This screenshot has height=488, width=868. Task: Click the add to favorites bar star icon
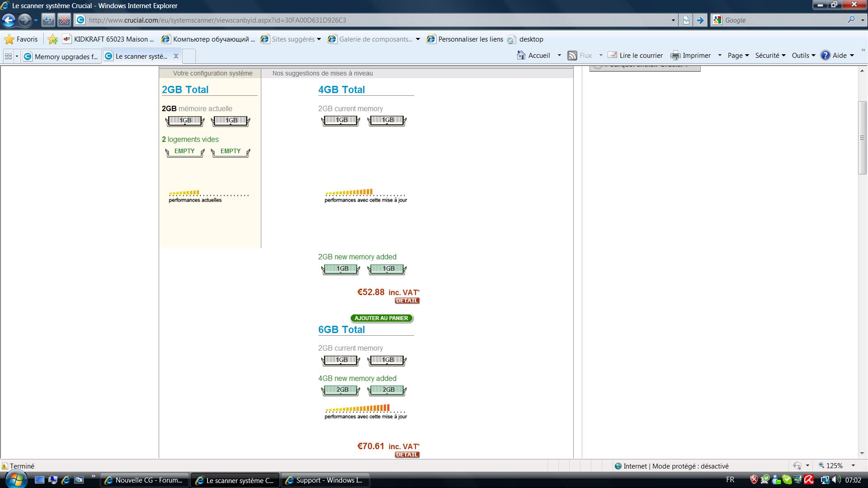[53, 39]
